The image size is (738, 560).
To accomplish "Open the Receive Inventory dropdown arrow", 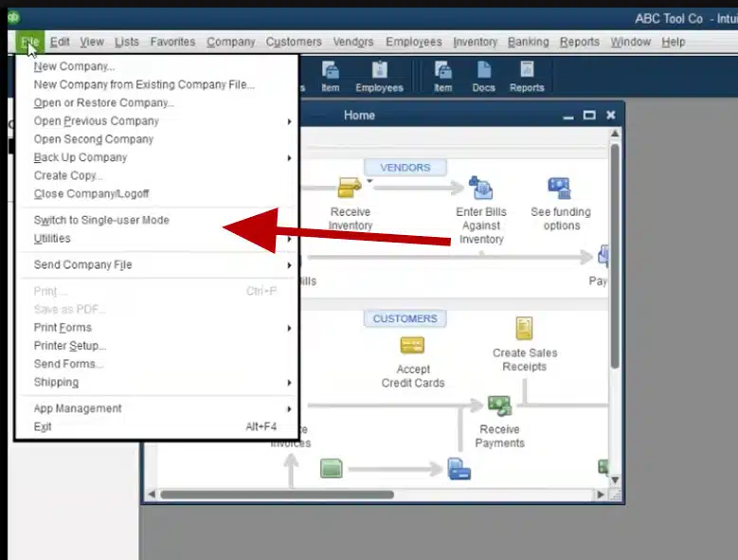I will (x=369, y=181).
